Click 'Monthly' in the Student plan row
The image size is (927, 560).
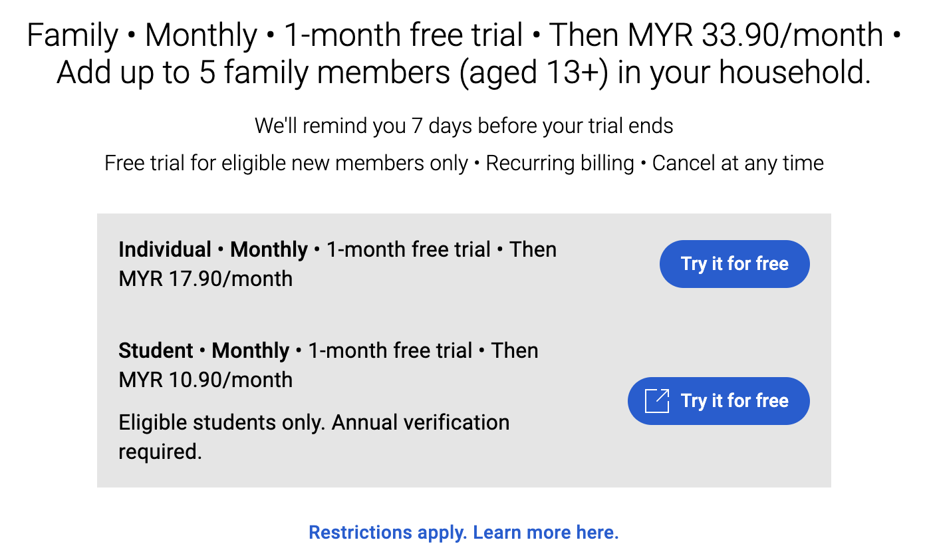[x=251, y=350]
